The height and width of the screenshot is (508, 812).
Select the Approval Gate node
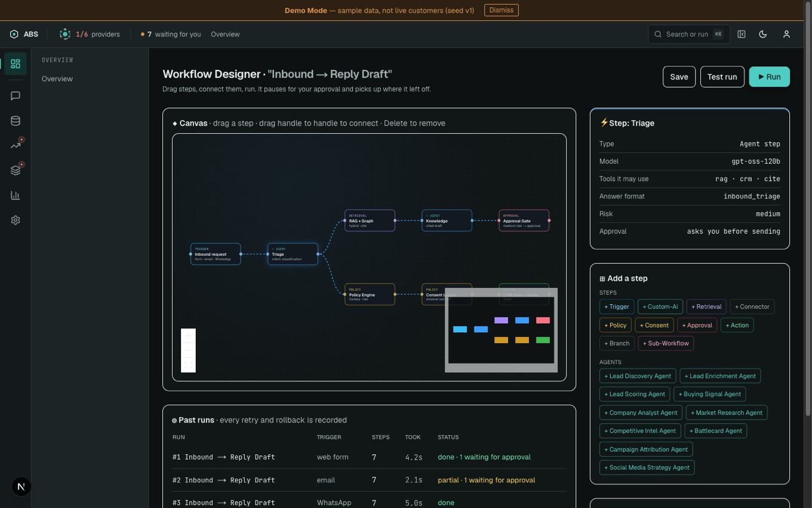coord(524,221)
